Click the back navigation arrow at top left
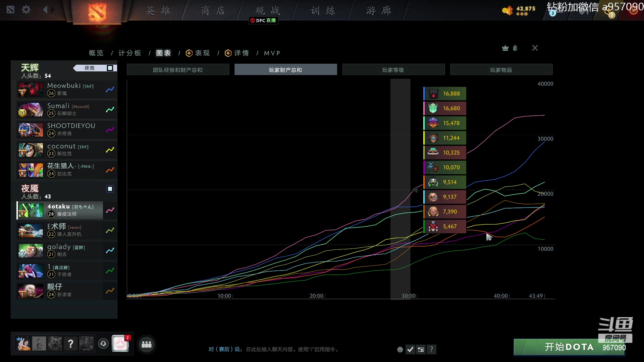 (x=46, y=9)
